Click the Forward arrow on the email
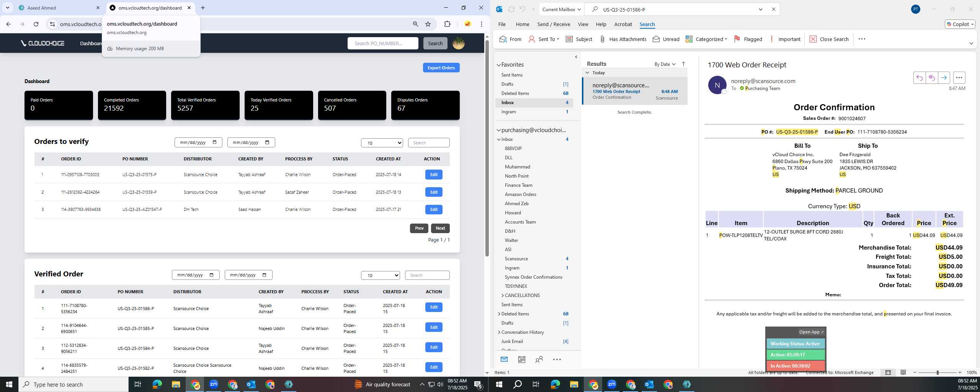980x392 pixels. 944,78
